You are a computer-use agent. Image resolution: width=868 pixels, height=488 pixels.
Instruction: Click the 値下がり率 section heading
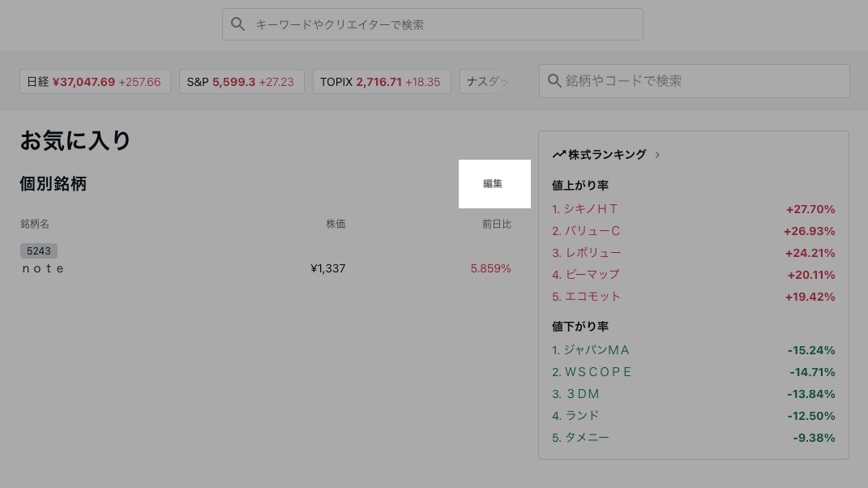click(580, 326)
